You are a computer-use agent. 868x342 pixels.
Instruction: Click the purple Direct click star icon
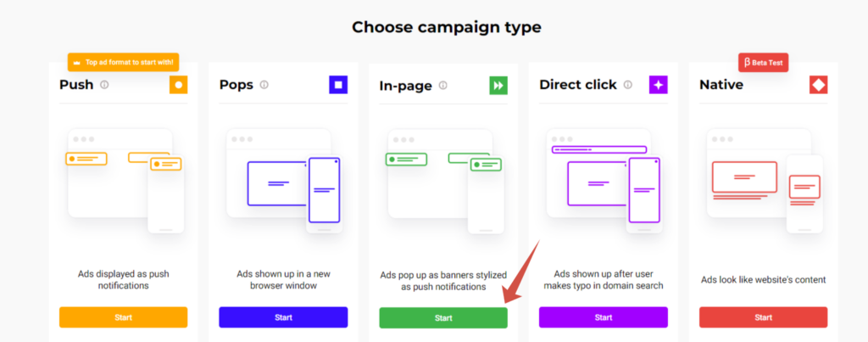tap(658, 85)
